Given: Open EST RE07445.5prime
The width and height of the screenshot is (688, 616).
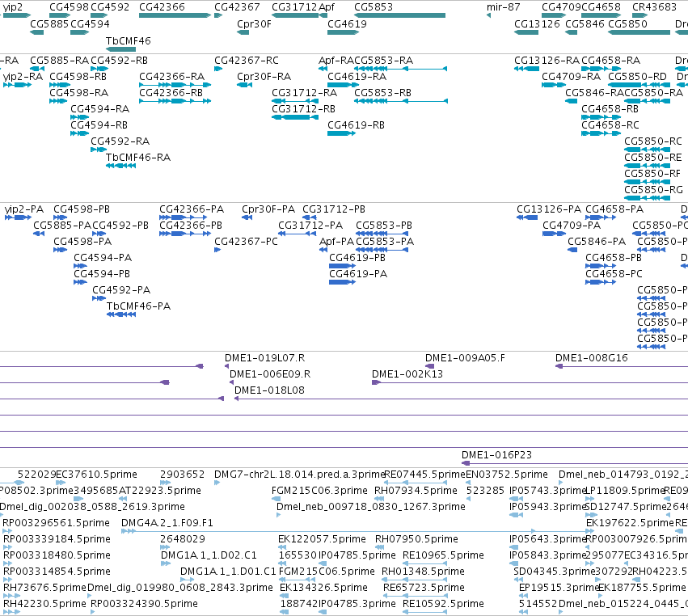Looking at the screenshot, I should 424,475.
